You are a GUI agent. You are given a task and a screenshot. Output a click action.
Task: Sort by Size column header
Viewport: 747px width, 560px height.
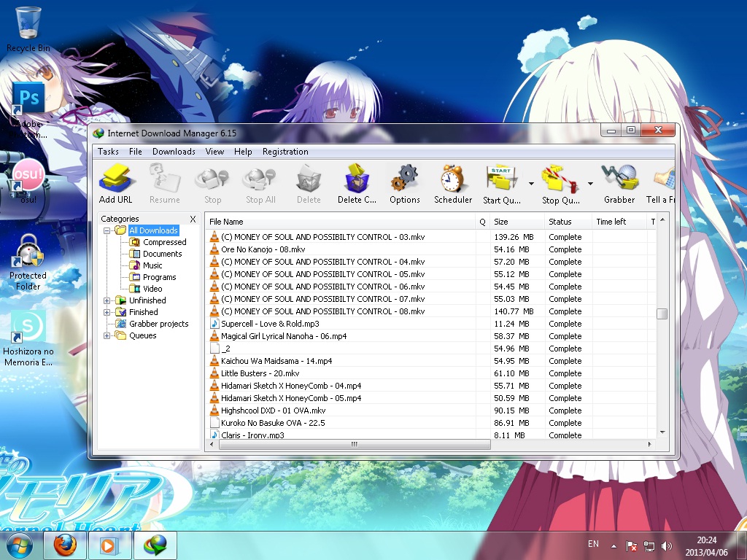click(517, 222)
